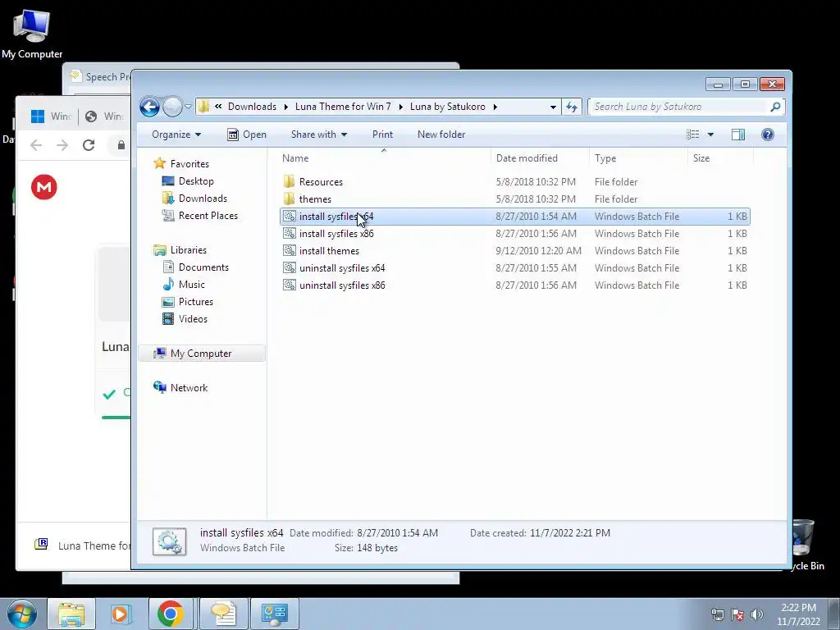The height and width of the screenshot is (630, 840).
Task: Toggle the preview pane icon
Action: point(738,135)
